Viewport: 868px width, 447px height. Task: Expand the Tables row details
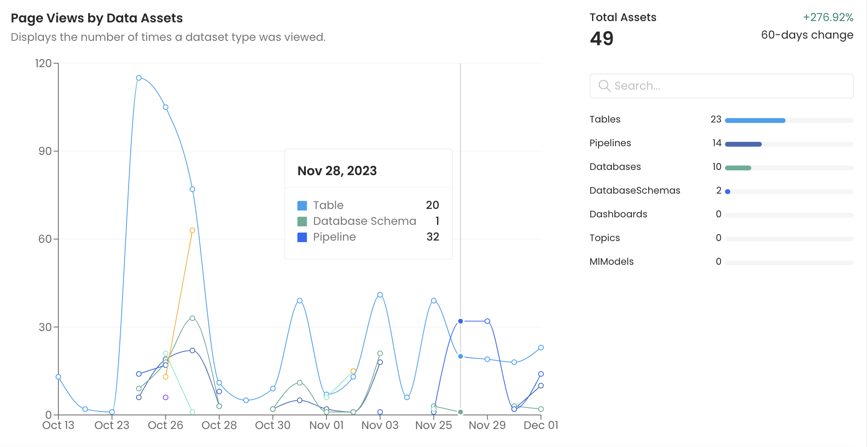tap(605, 119)
